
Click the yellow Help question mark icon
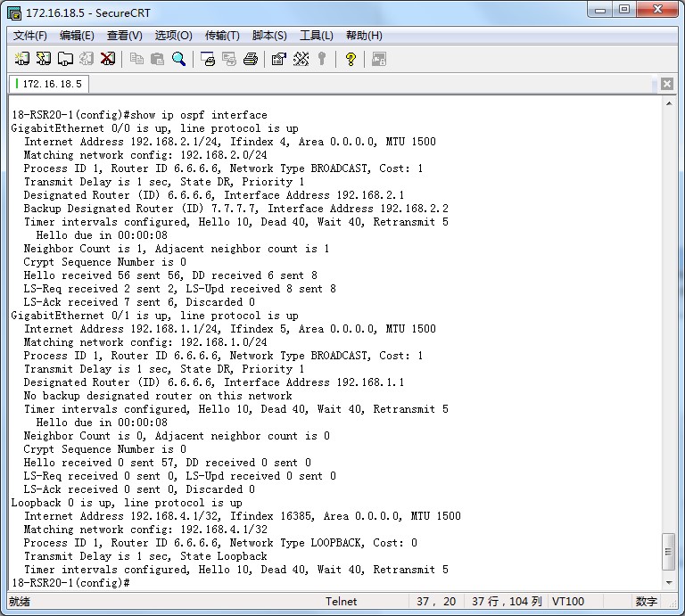pos(351,59)
